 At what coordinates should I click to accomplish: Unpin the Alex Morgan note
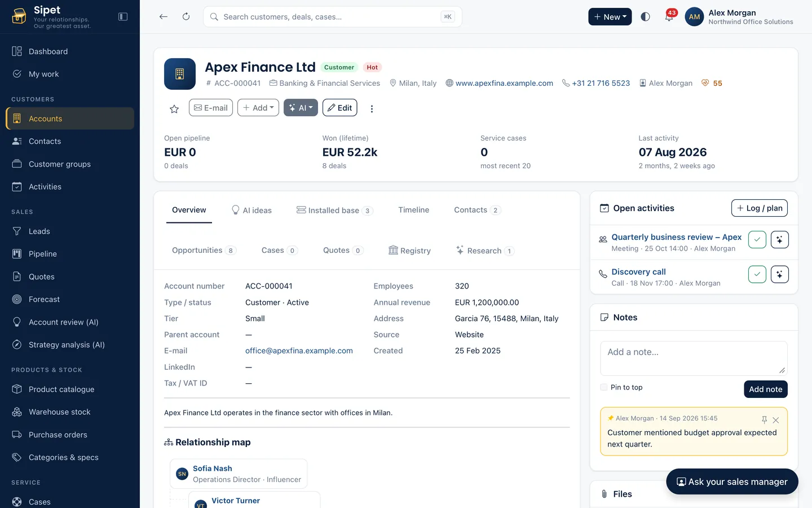point(765,420)
